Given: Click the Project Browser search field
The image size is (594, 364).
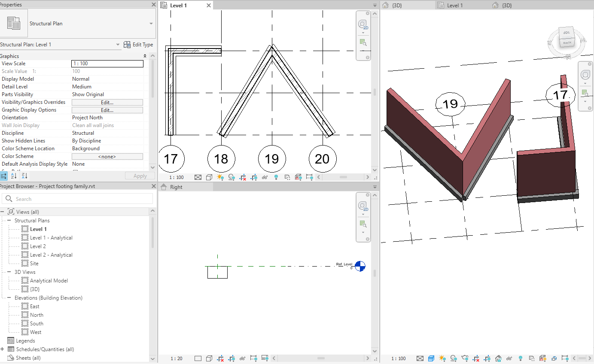Looking at the screenshot, I should [x=77, y=199].
